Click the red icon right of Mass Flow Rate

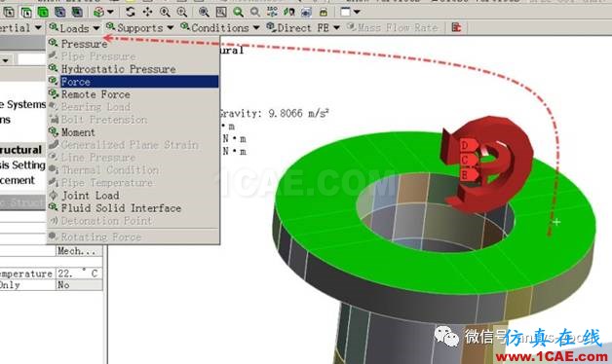[456, 27]
